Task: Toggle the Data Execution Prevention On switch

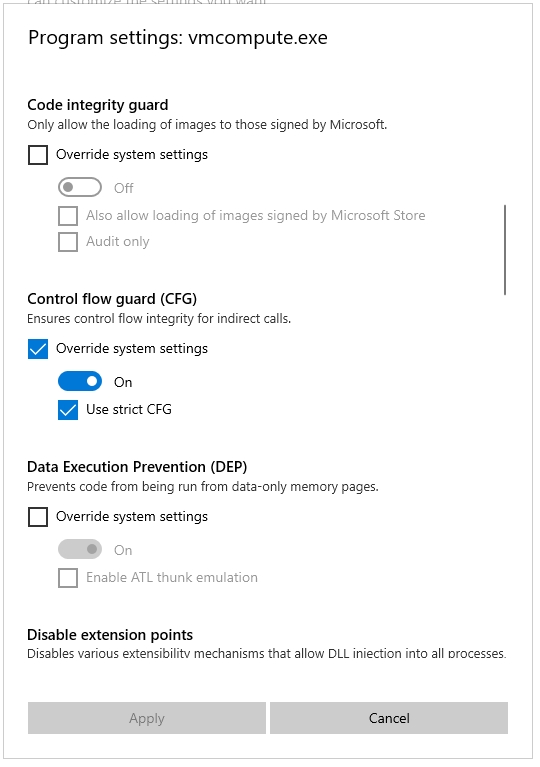Action: tap(80, 549)
